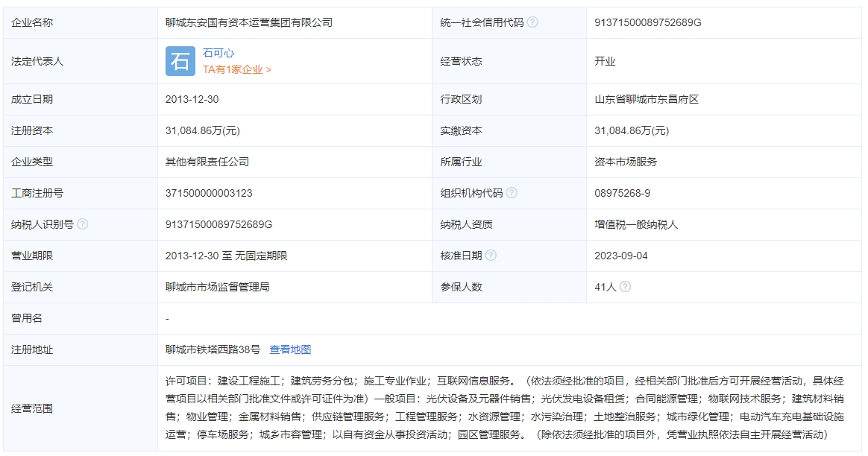Click registered capital 31,084.86万(元) value

coord(203,130)
